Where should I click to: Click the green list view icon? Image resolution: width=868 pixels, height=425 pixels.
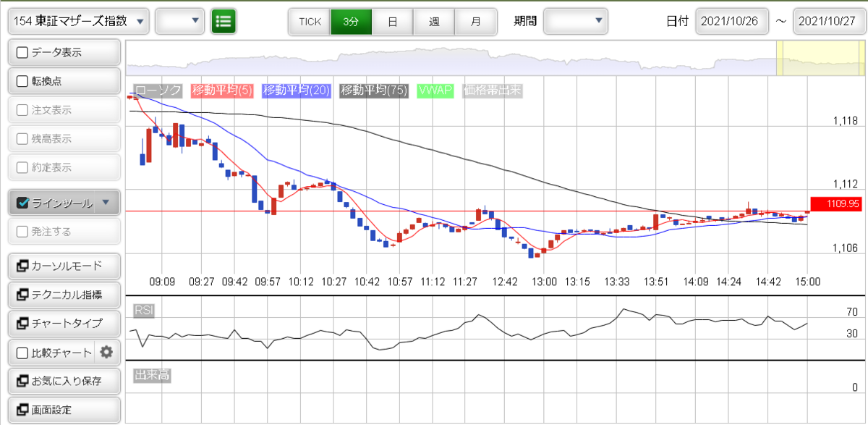[x=224, y=21]
